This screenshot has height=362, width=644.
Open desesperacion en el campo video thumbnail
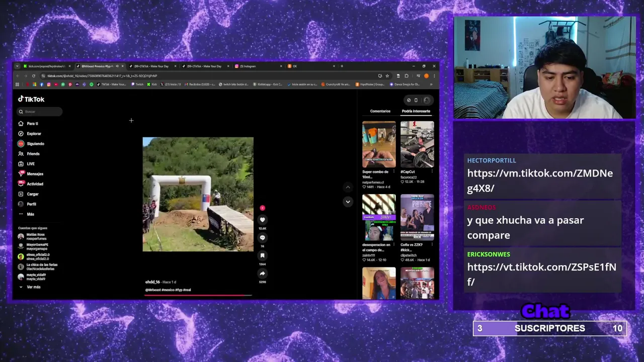click(x=379, y=217)
